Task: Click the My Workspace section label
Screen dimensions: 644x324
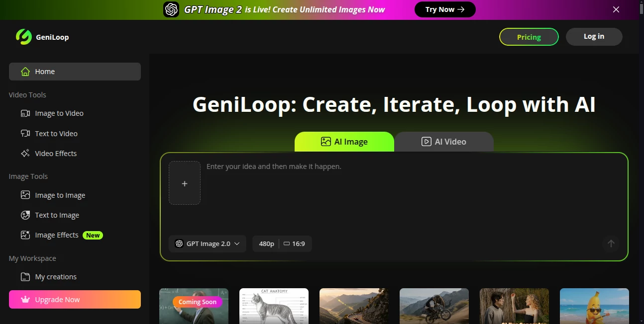Action: point(32,258)
